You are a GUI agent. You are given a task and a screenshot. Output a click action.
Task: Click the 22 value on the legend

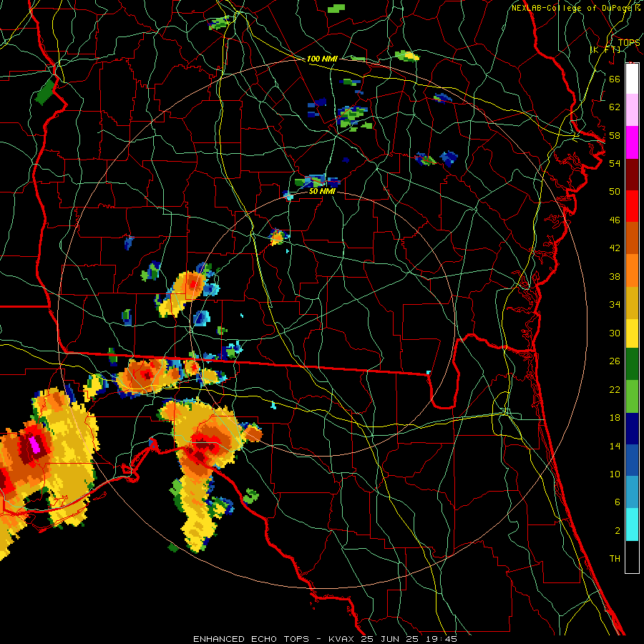(x=615, y=389)
